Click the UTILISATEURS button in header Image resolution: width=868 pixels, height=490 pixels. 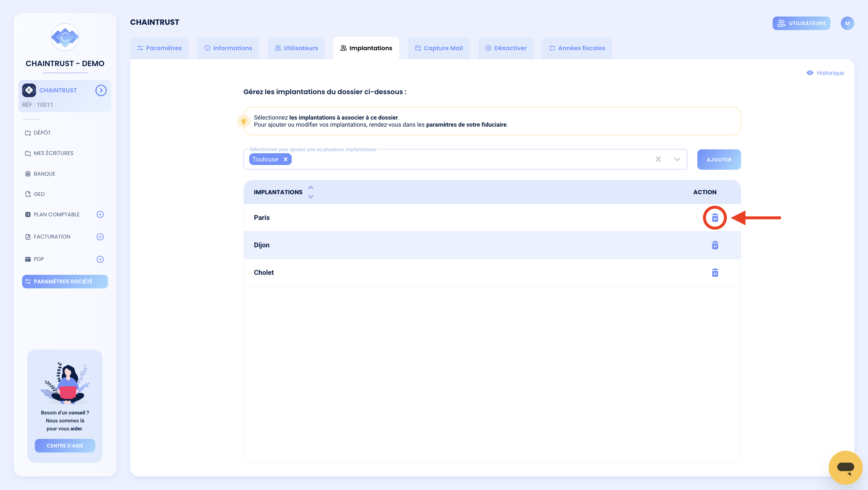(801, 23)
